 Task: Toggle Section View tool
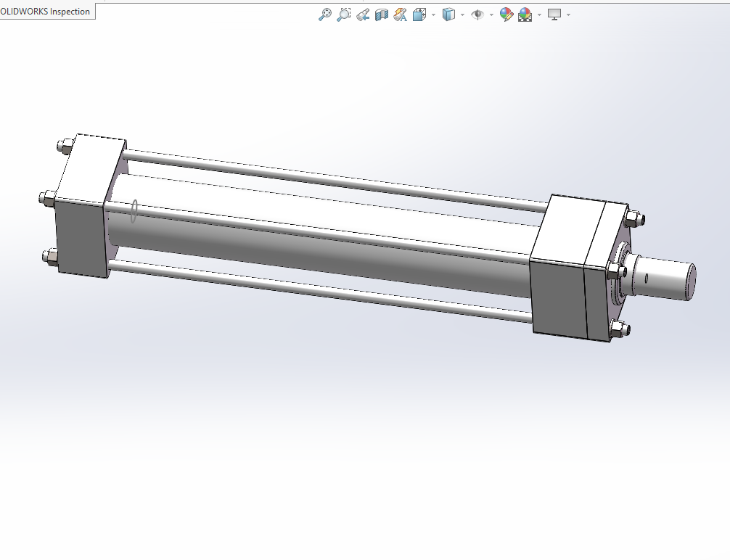coord(381,15)
